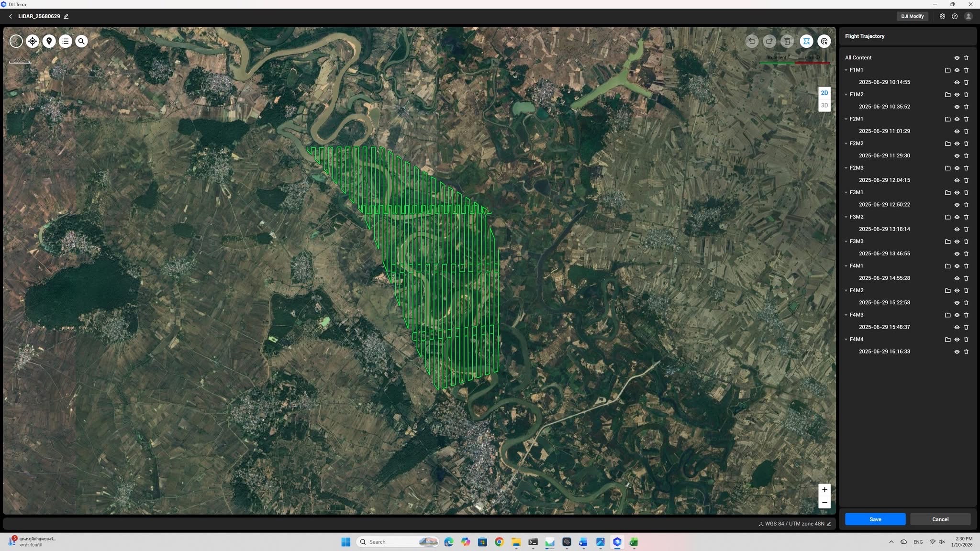Collapse the F4M4 tree group

click(846, 340)
